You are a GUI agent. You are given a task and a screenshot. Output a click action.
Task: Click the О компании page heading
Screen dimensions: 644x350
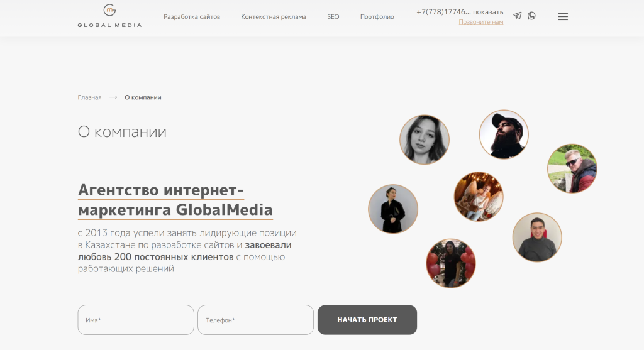coord(122,132)
